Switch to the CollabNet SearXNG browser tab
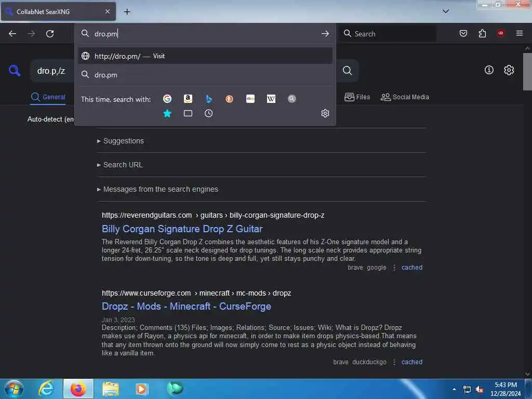Image resolution: width=532 pixels, height=399 pixels. (x=58, y=11)
